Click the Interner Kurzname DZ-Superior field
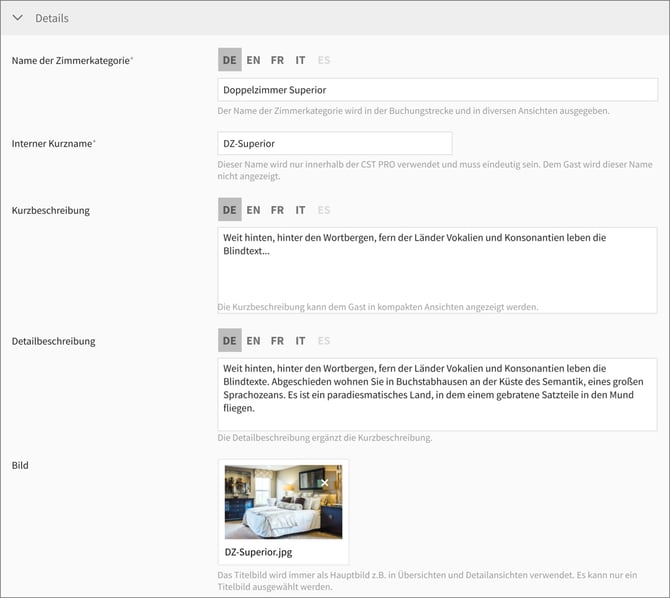670x598 pixels. (x=334, y=143)
